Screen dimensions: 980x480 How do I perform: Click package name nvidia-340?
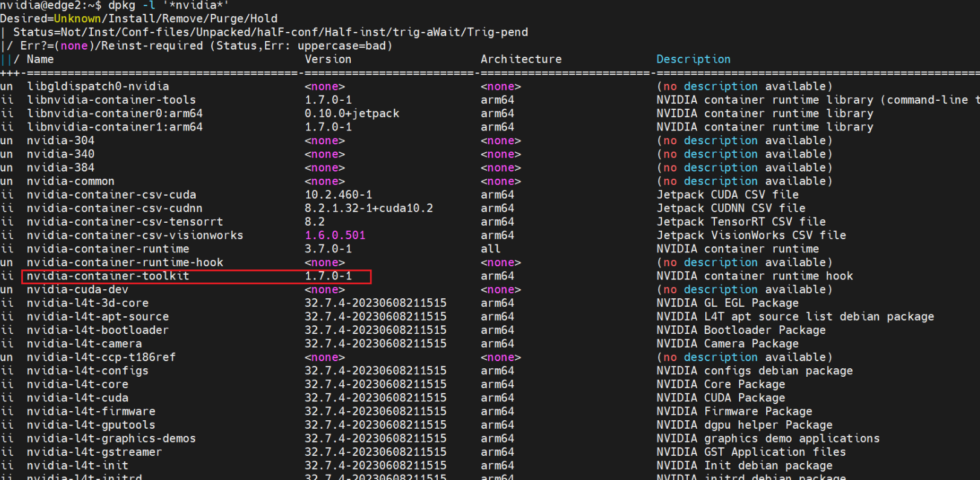pos(60,154)
